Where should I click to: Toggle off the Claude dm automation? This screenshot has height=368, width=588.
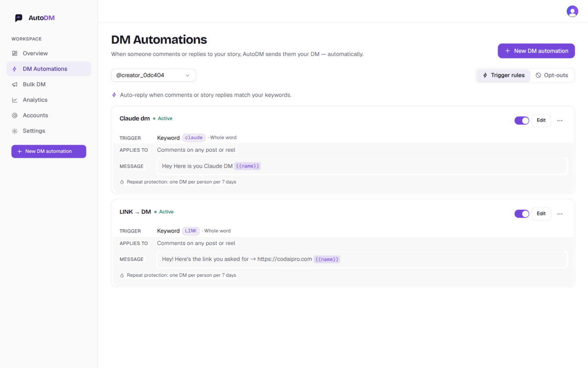pyautogui.click(x=521, y=121)
